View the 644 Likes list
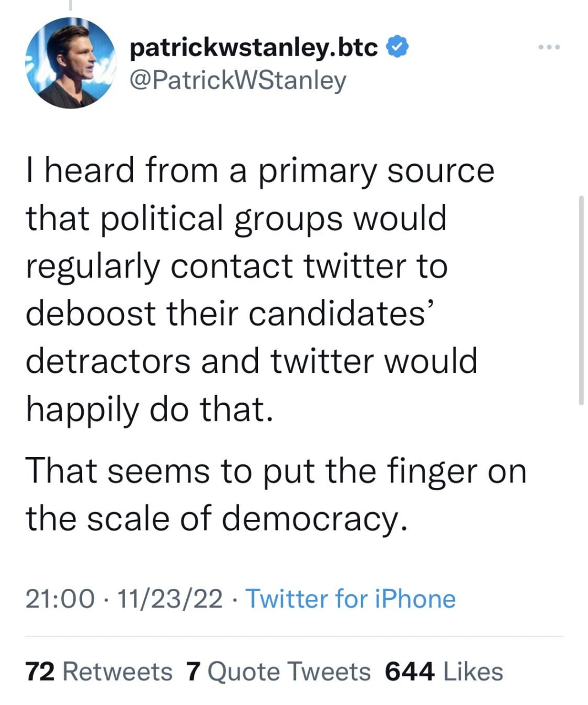Image resolution: width=588 pixels, height=705 pixels. 444,672
